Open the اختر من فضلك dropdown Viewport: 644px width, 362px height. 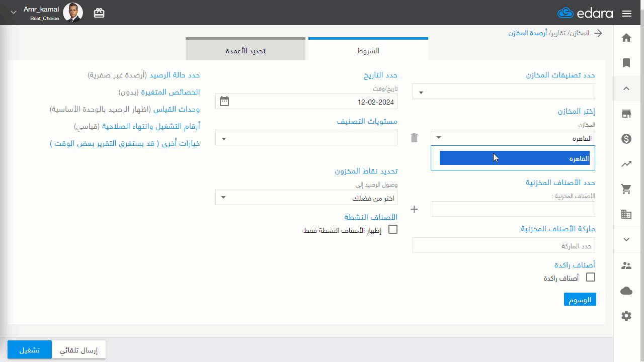click(306, 198)
